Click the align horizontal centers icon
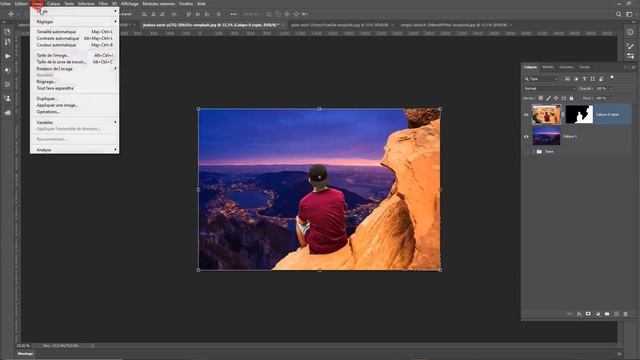Viewport: 640px width, 360px height. click(x=153, y=14)
